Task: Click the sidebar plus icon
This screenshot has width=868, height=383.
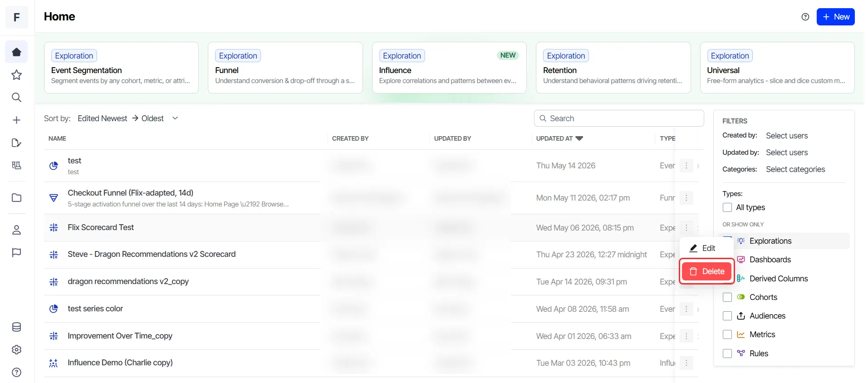Action: point(17,120)
